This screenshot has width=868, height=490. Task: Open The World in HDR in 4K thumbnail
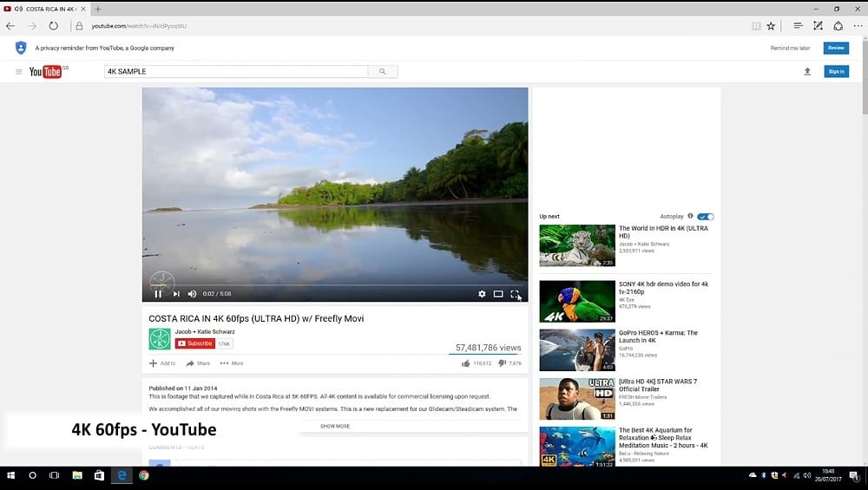point(577,245)
